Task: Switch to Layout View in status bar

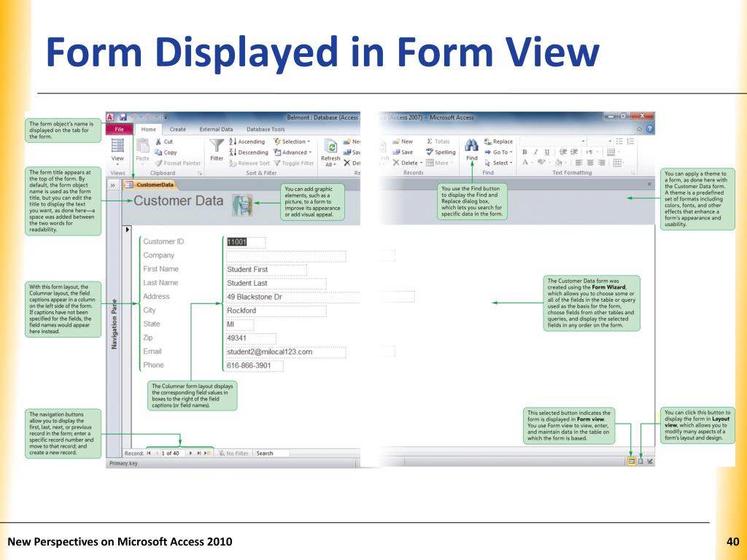Action: [640, 461]
